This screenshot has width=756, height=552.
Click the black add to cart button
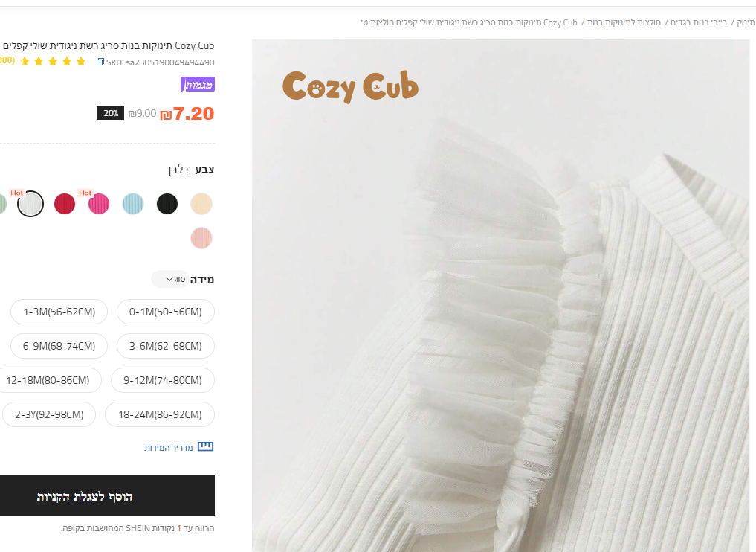coord(107,495)
